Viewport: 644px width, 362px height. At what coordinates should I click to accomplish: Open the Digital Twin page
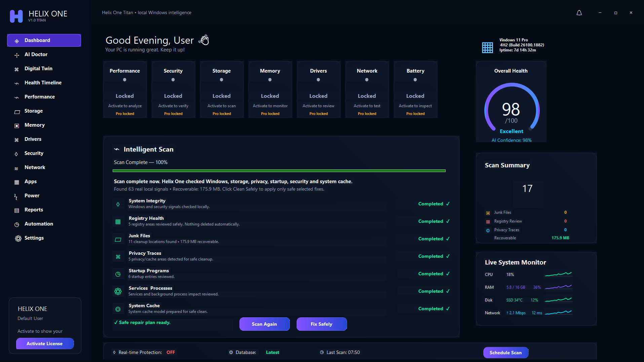click(44, 69)
